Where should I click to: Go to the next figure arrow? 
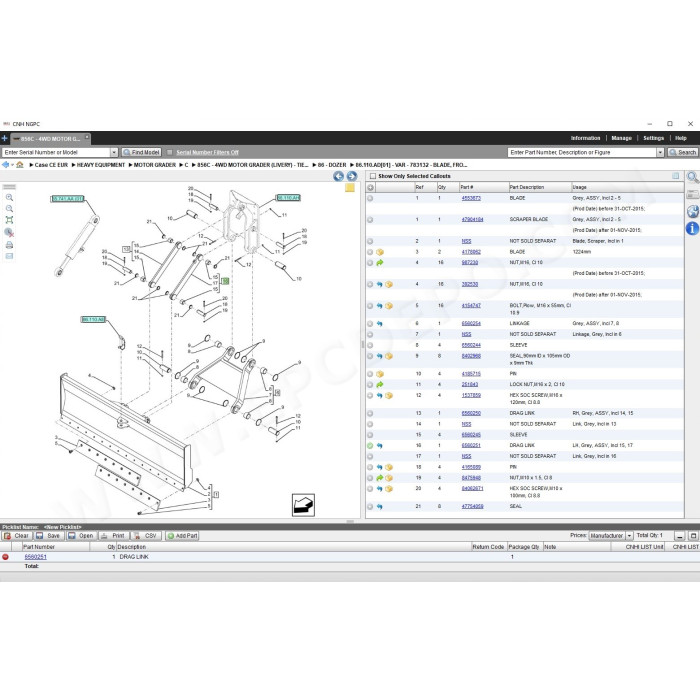[352, 176]
